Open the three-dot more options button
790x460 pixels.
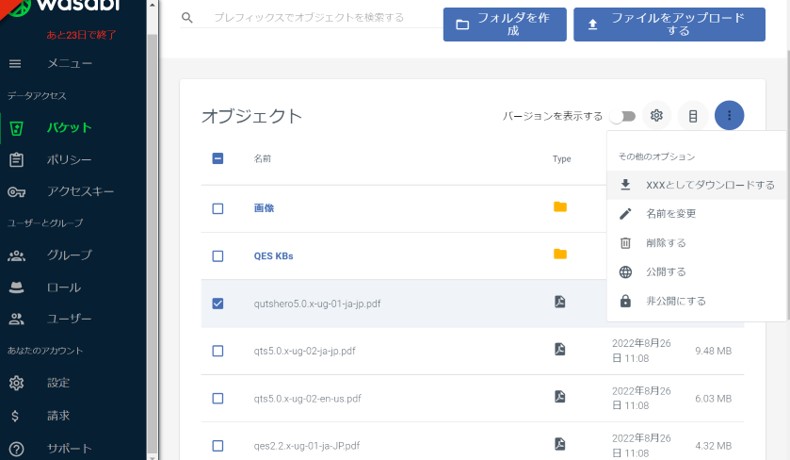click(x=729, y=116)
